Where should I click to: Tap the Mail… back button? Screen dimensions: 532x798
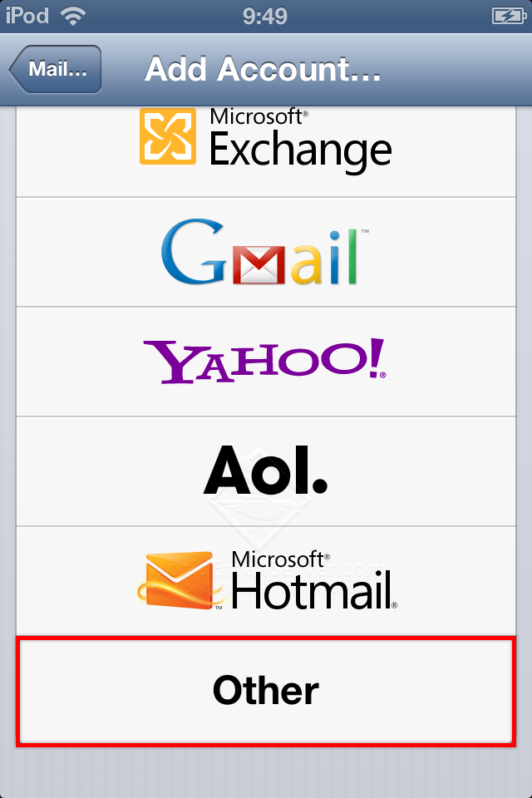click(55, 69)
